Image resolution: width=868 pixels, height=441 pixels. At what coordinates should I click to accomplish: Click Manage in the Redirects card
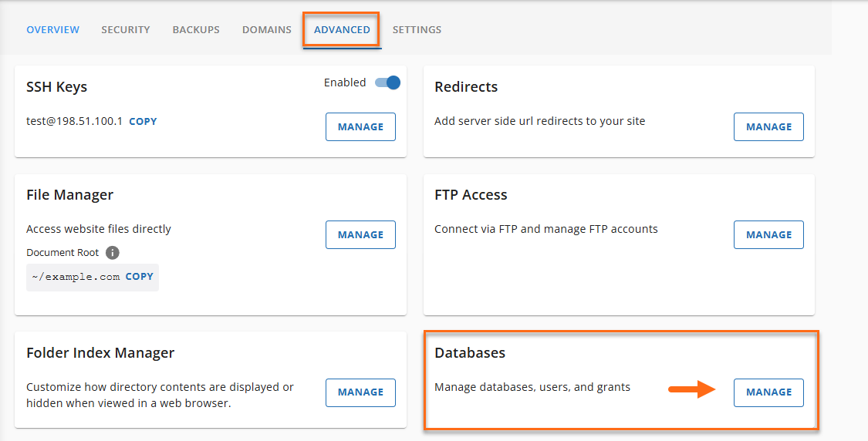(x=768, y=127)
